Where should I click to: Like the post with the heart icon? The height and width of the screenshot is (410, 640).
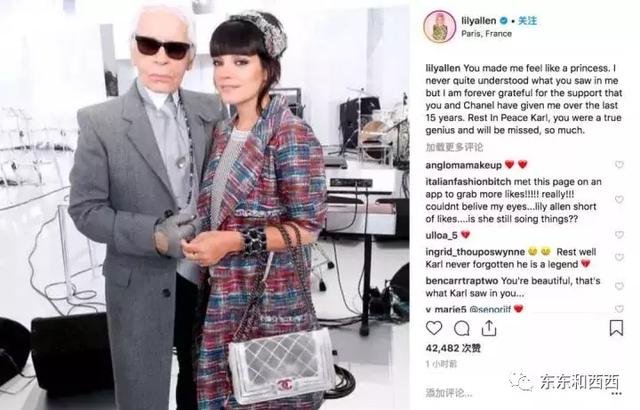(x=434, y=328)
